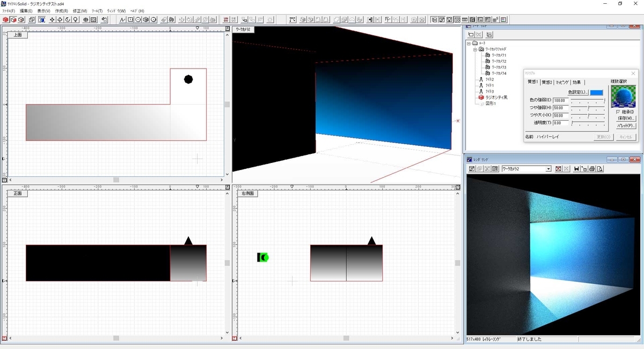This screenshot has height=349, width=644.
Task: Select the first circle with dot shape tool
Action: (138, 20)
